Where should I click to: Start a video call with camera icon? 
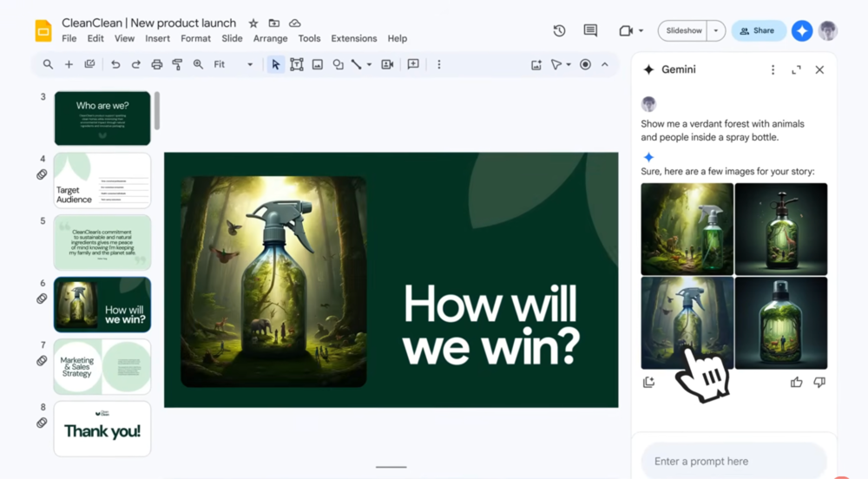[x=626, y=31]
